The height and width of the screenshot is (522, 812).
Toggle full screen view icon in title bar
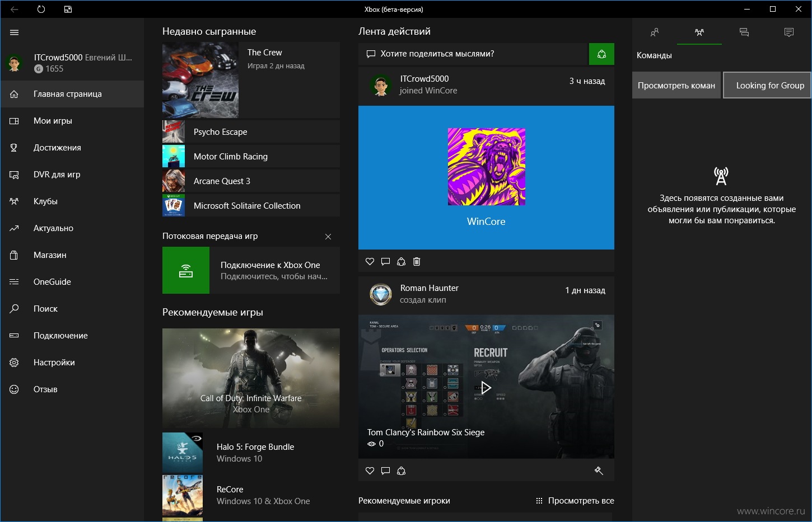(68, 10)
